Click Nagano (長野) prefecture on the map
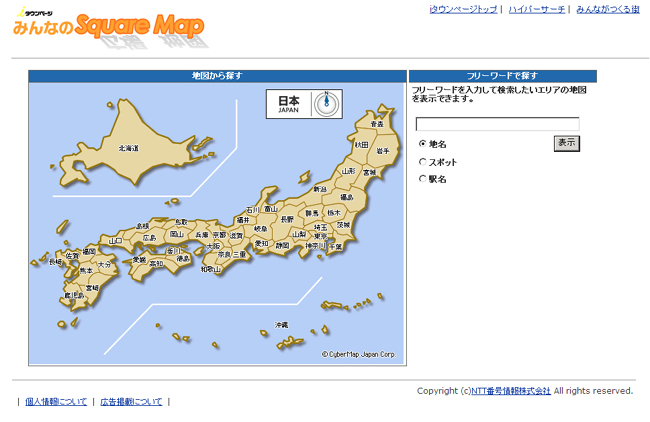The image size is (650, 422). 288,218
